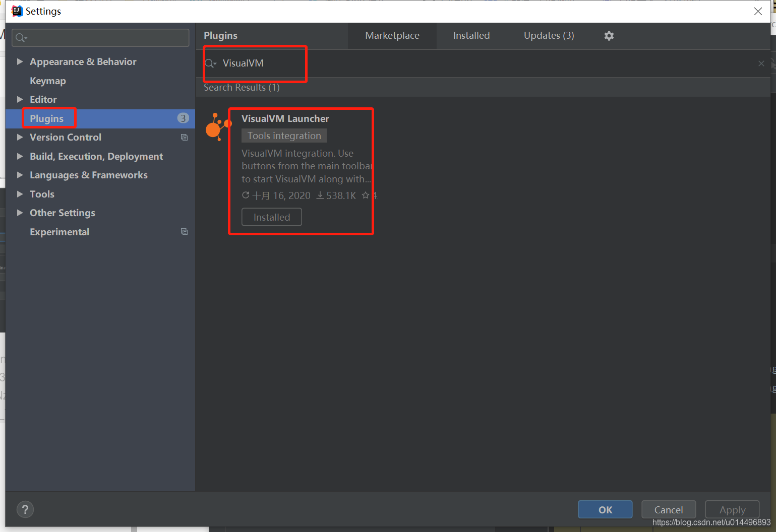Select Languages & Frameworks label
776x532 pixels.
point(89,175)
